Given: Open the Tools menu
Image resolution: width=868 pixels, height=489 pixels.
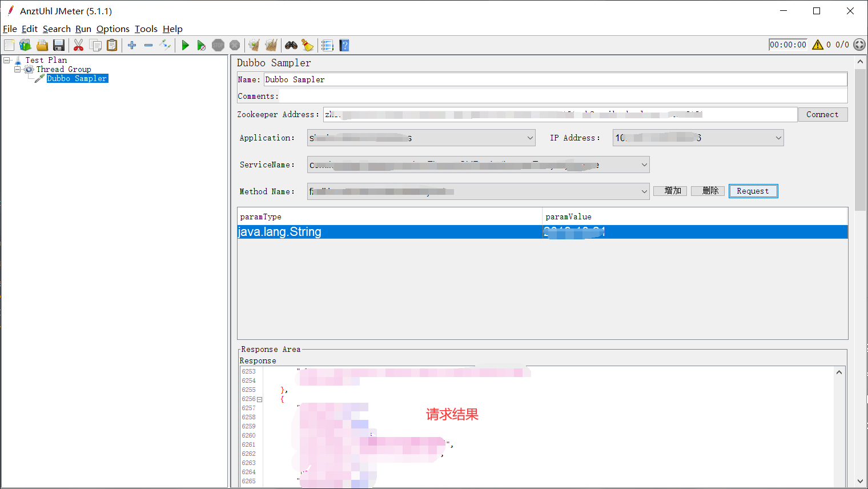Looking at the screenshot, I should pyautogui.click(x=146, y=29).
